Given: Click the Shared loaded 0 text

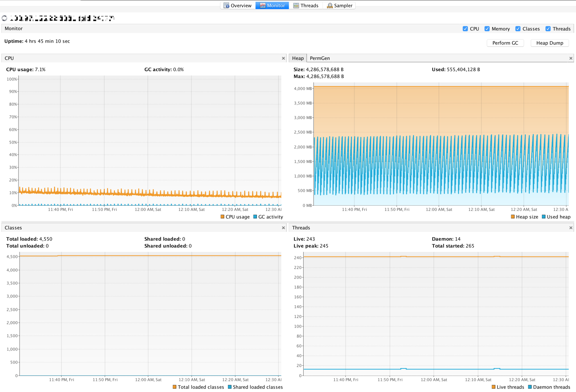Looking at the screenshot, I should click(165, 239).
